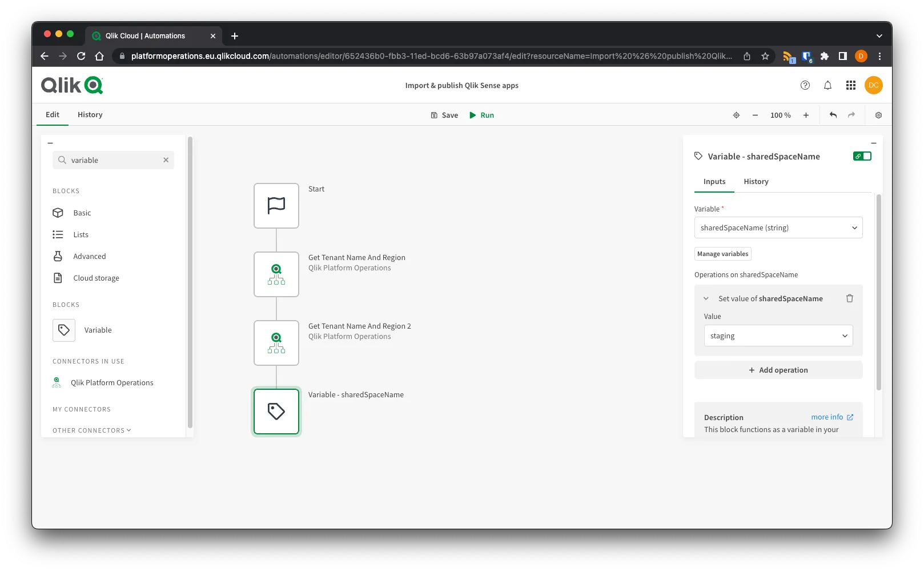Open the staging value dropdown

[778, 336]
